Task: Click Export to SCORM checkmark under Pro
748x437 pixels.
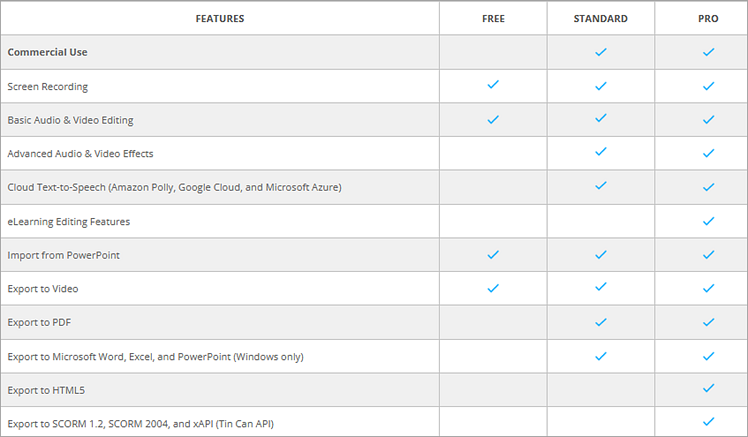Action: pos(709,421)
